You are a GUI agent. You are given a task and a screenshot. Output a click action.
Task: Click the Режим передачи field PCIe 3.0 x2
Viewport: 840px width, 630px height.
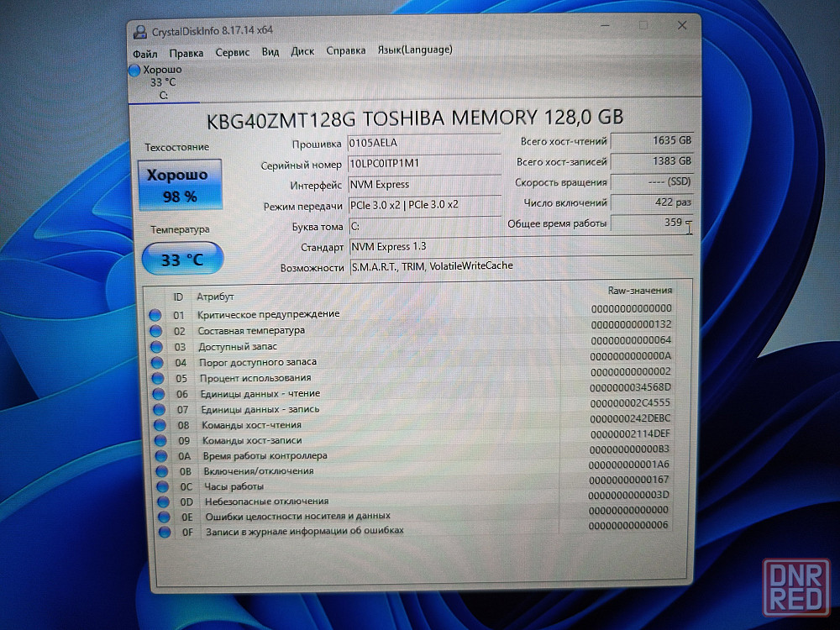point(423,205)
